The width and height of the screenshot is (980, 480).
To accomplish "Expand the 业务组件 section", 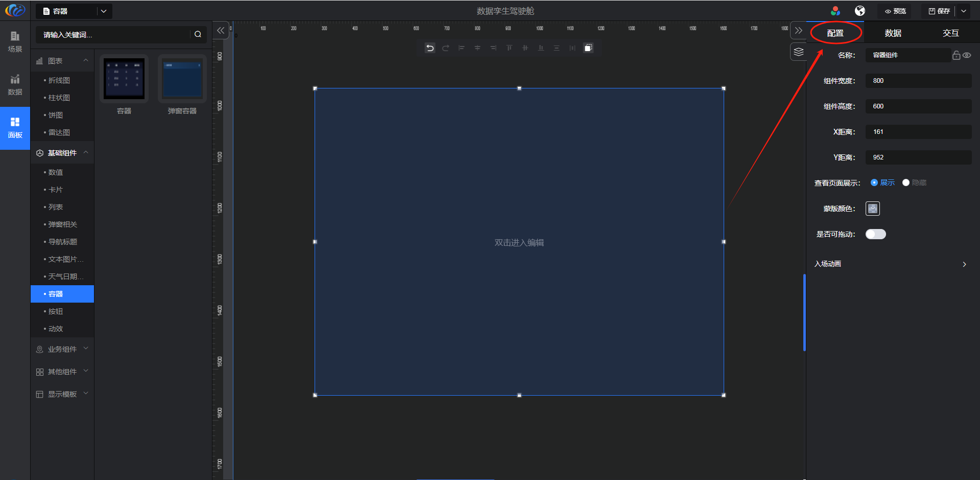I will click(x=62, y=349).
